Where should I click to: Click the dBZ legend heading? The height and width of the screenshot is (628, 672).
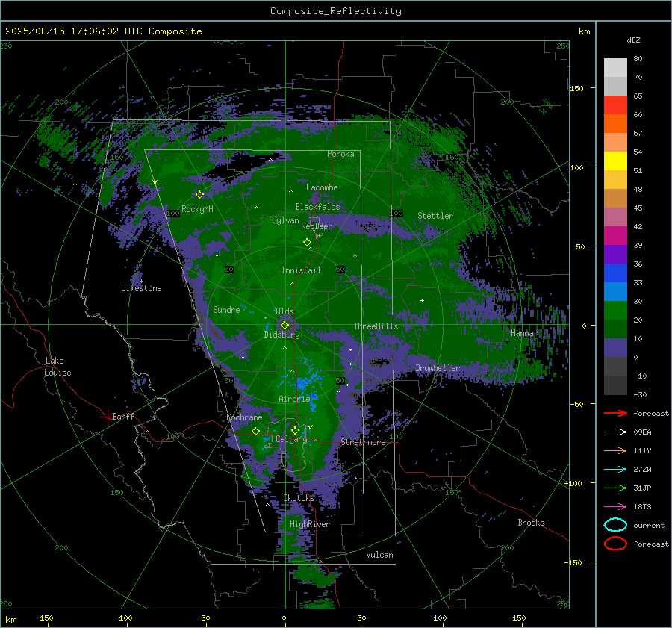[633, 40]
